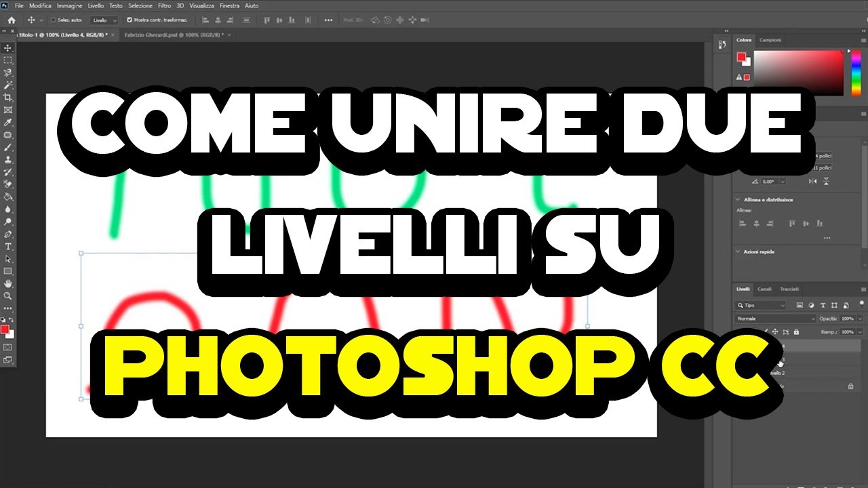Collapse the Azioni rapide section

738,251
